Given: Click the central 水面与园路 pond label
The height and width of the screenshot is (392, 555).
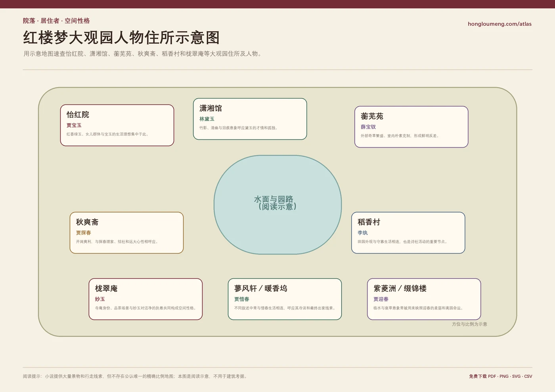Looking at the screenshot, I should coord(276,203).
